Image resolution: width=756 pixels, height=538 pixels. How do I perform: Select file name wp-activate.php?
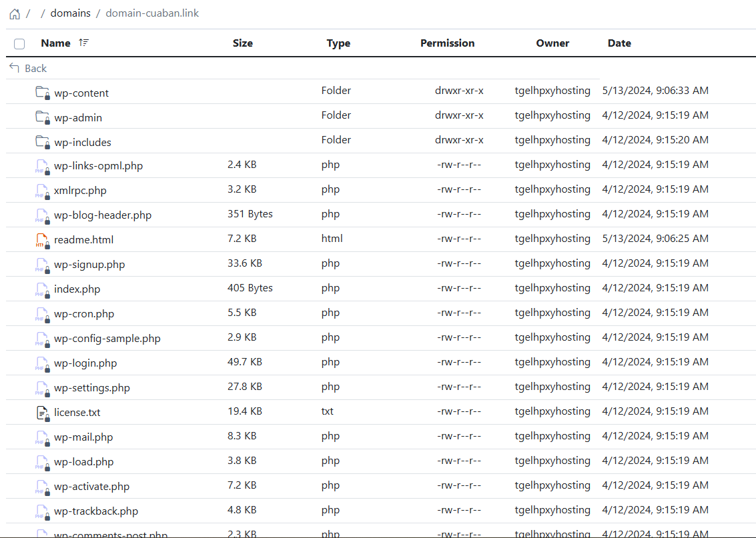91,486
